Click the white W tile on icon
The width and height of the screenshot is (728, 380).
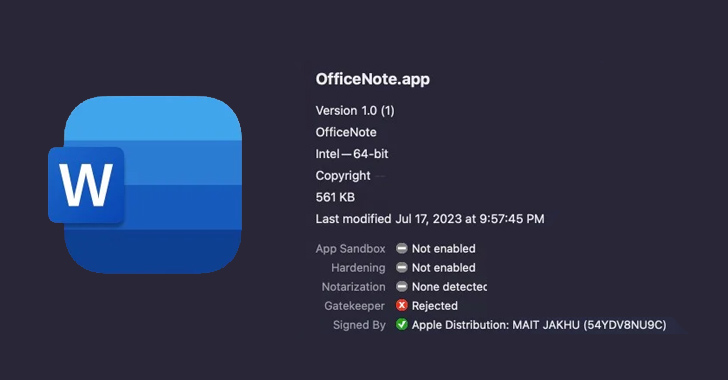coord(86,185)
